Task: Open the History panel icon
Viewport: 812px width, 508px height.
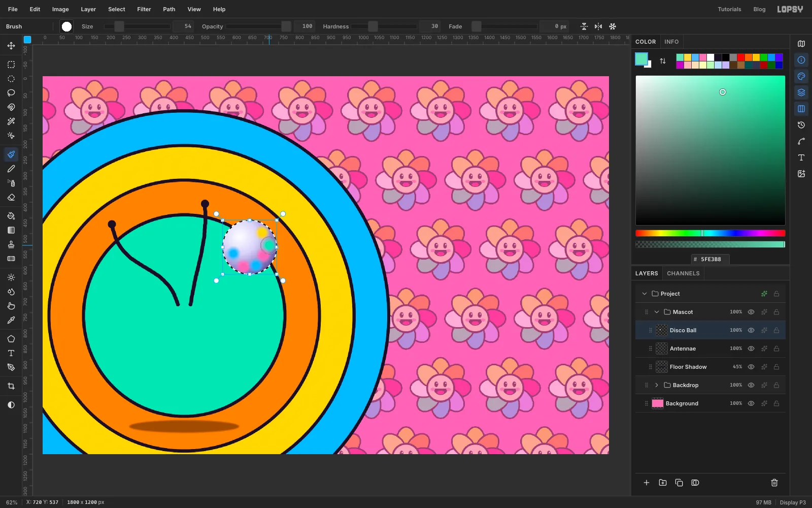Action: (801, 125)
